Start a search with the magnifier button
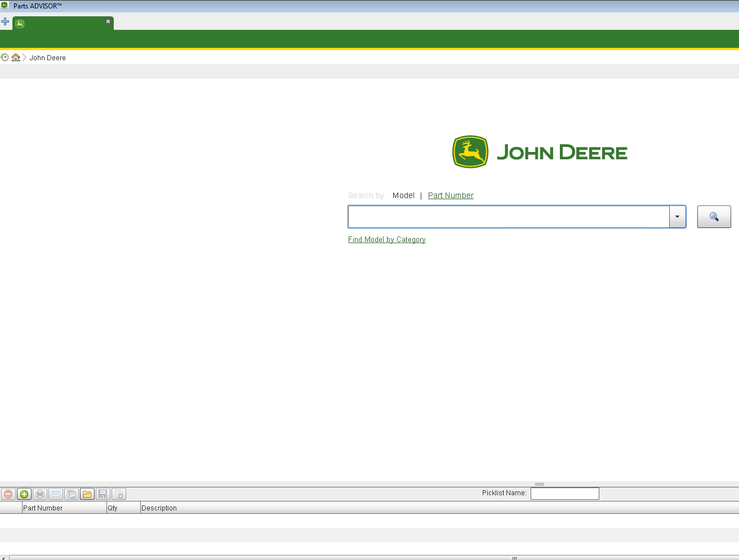739x560 pixels. click(x=714, y=216)
